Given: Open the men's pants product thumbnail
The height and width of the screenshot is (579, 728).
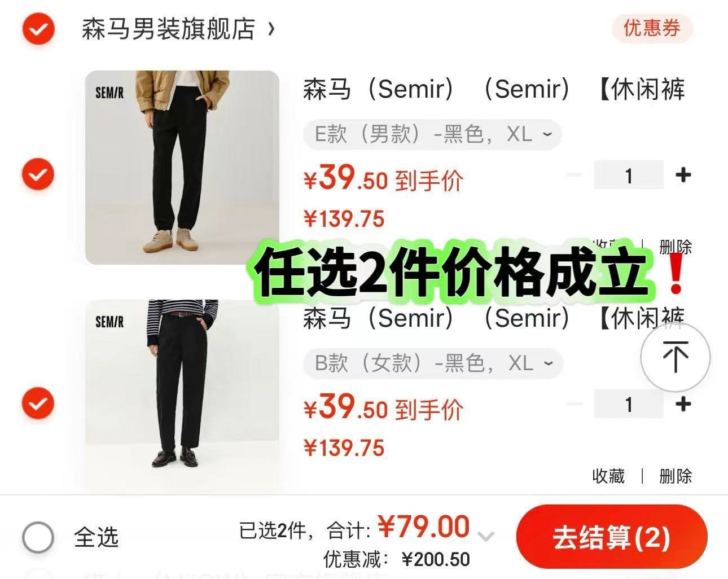Looking at the screenshot, I should click(182, 168).
